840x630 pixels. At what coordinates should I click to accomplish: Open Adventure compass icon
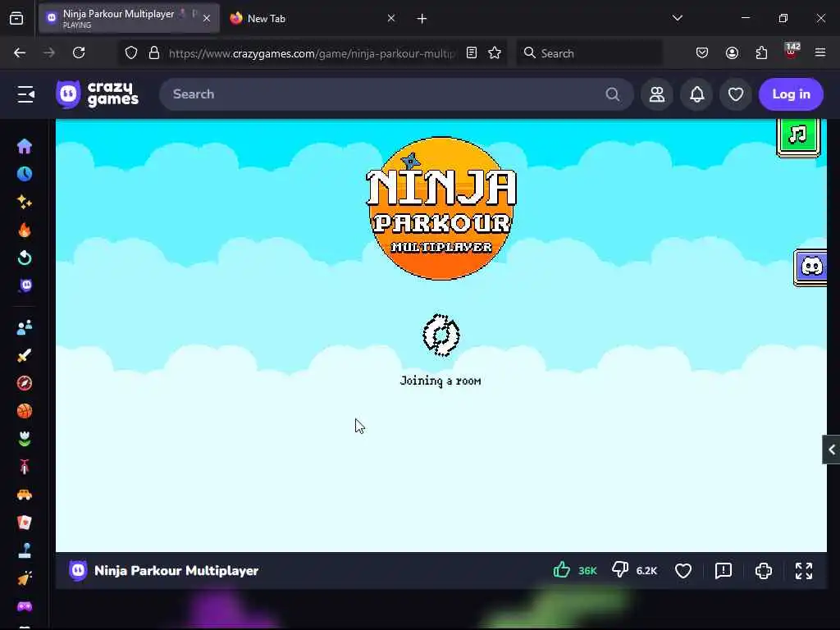[25, 383]
